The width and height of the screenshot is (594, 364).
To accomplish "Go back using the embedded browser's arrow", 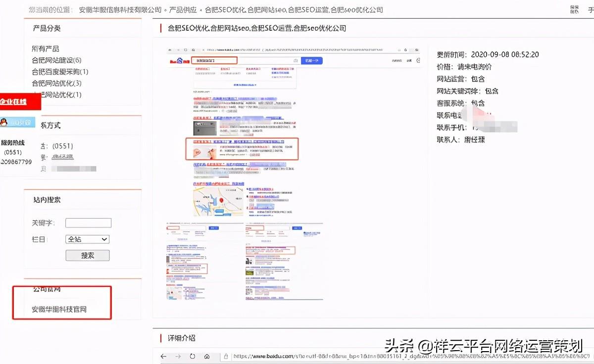I will (164, 356).
